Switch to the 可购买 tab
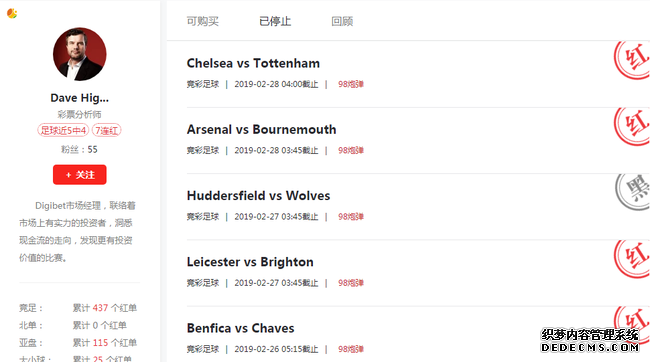Screen dimensions: 650x362 tap(202, 21)
